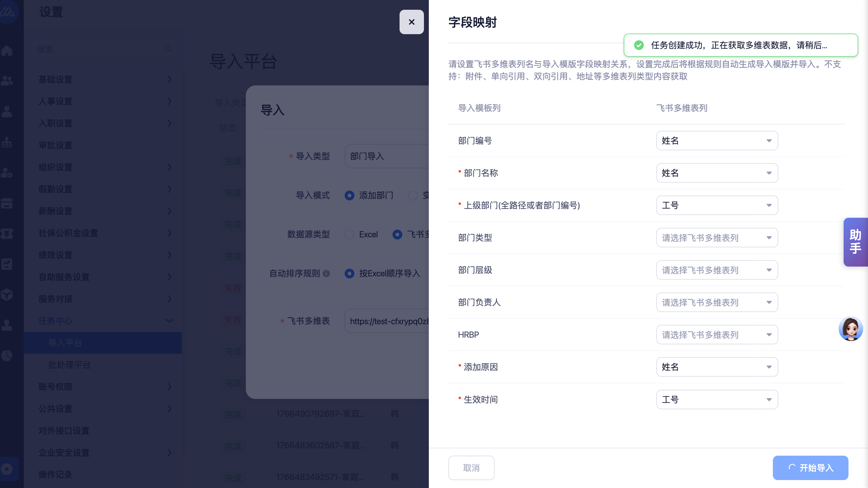This screenshot has height=488, width=868.
Task: Open the 助手 assistant side tab
Action: pos(855,242)
